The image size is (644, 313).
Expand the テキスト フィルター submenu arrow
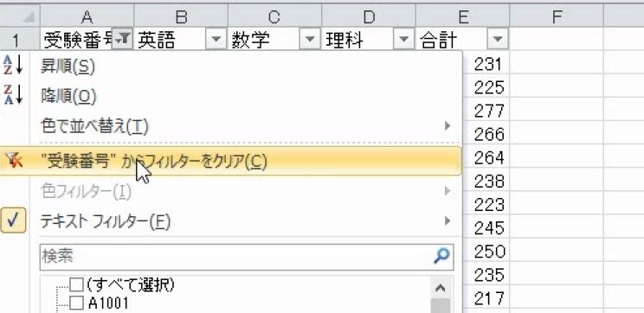tap(448, 221)
